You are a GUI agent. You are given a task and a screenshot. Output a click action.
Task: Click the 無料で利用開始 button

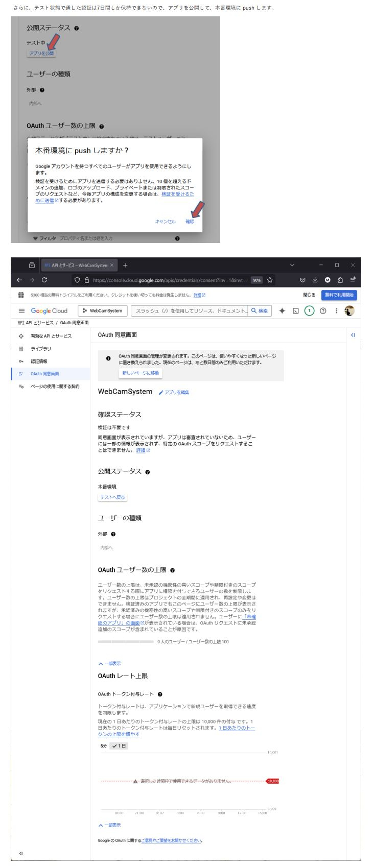339,295
